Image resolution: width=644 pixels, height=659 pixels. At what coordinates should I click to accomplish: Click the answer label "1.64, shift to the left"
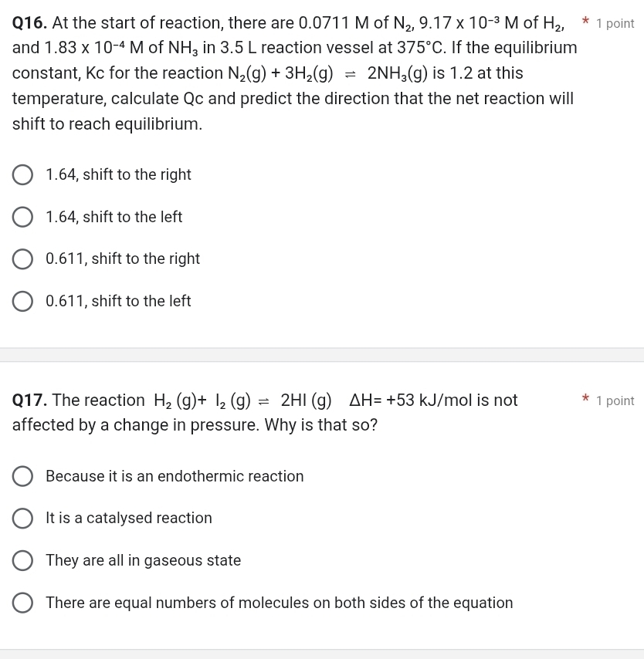(114, 218)
